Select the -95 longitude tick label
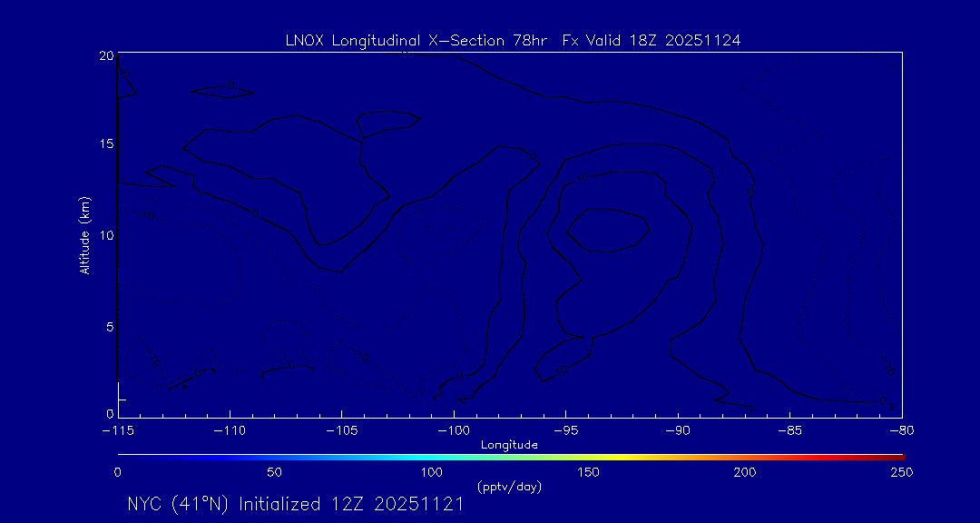The width and height of the screenshot is (980, 523). coord(564,430)
